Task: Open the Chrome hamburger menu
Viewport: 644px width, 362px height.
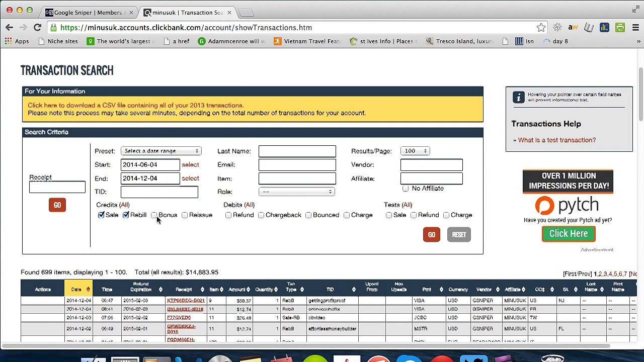Action: click(636, 28)
